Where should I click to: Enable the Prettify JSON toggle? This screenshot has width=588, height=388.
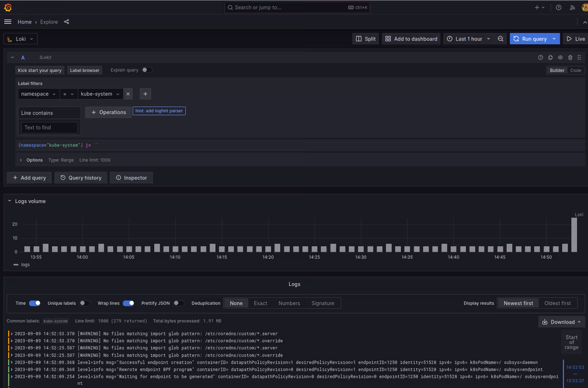178,303
